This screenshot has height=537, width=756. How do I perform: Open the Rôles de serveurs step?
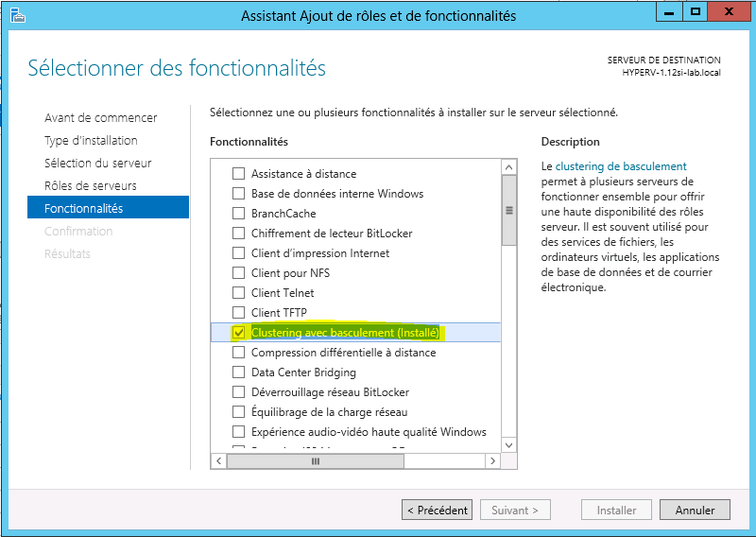click(x=91, y=185)
